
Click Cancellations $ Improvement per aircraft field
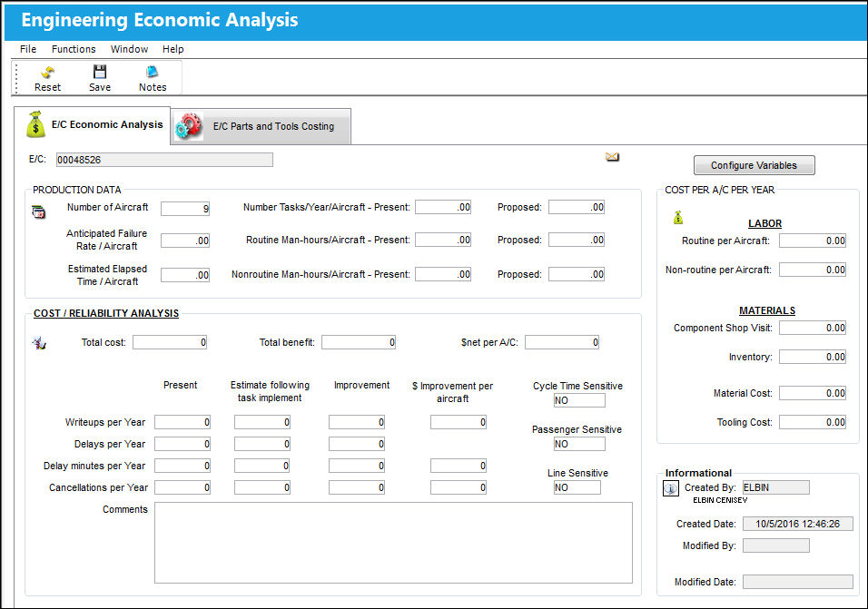tap(459, 488)
